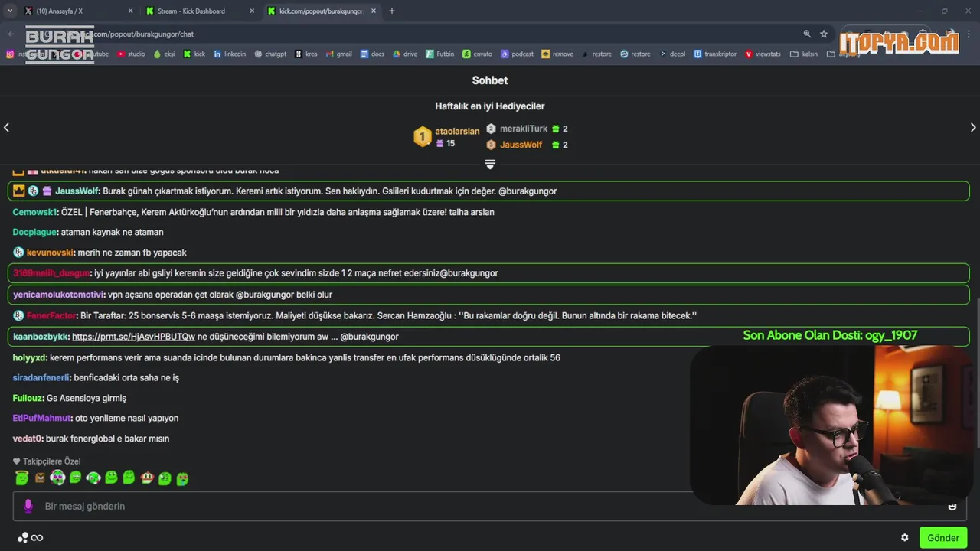Click leaderboard user merakliTurk

tap(524, 129)
